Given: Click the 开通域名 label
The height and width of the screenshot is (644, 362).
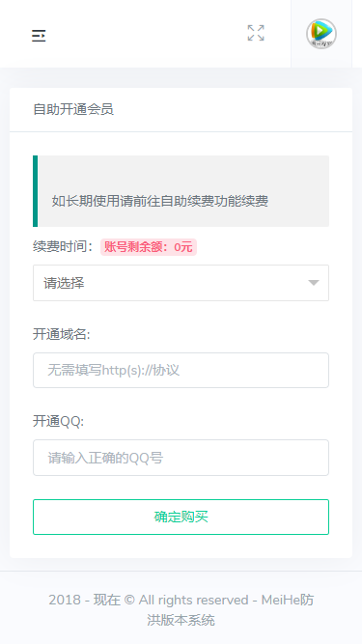Looking at the screenshot, I should pos(62,334).
